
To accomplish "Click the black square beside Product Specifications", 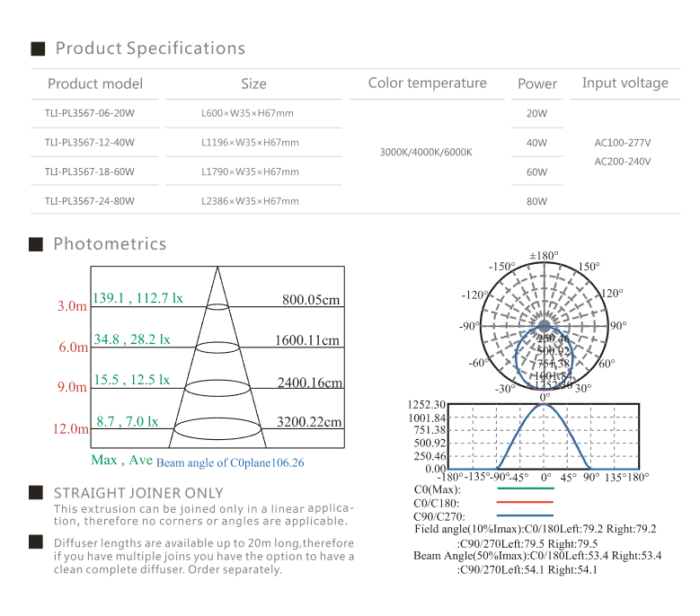I will [x=38, y=48].
